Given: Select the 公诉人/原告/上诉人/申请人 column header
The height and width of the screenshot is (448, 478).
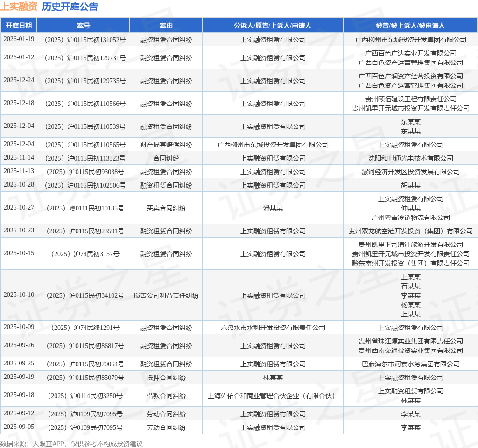Looking at the screenshot, I should [273, 26].
